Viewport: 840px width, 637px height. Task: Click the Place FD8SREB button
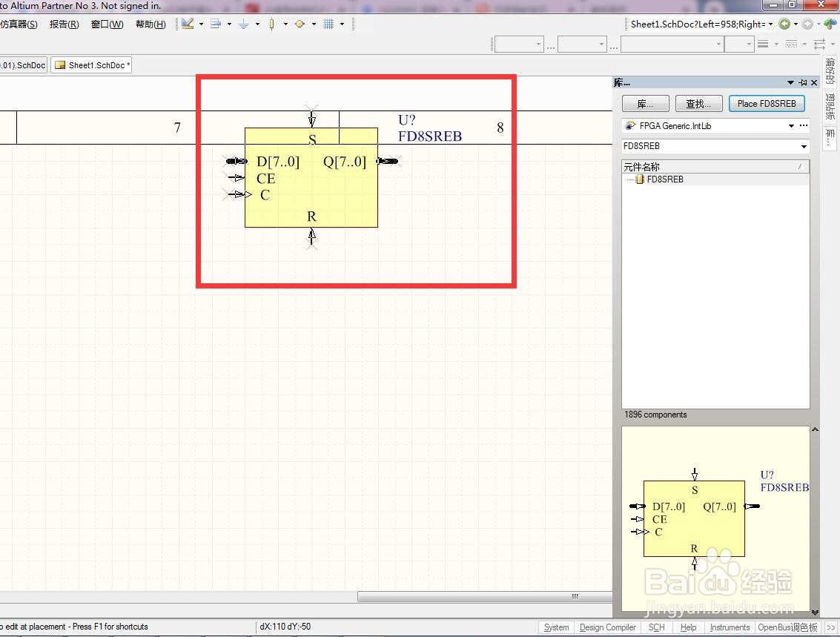point(767,104)
